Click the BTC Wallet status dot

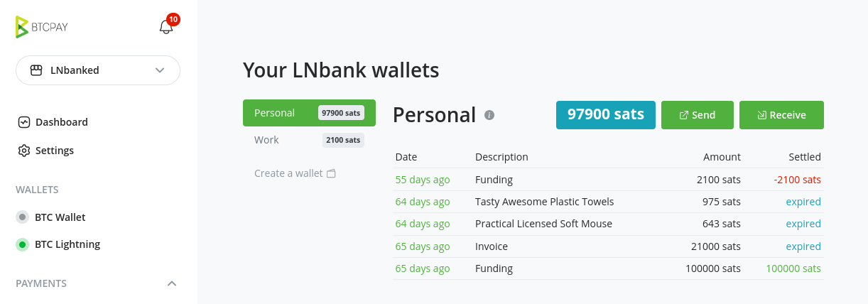click(x=23, y=217)
